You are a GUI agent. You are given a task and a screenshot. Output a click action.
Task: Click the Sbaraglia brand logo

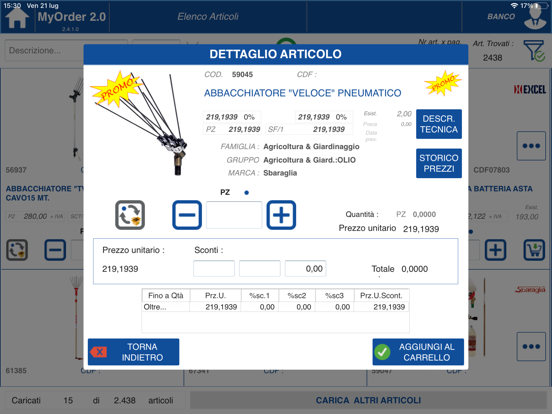530,290
